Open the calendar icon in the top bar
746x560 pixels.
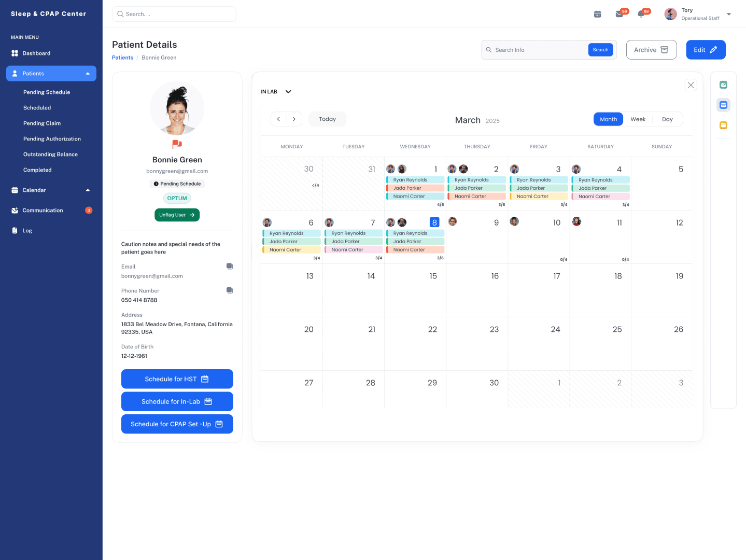click(597, 14)
